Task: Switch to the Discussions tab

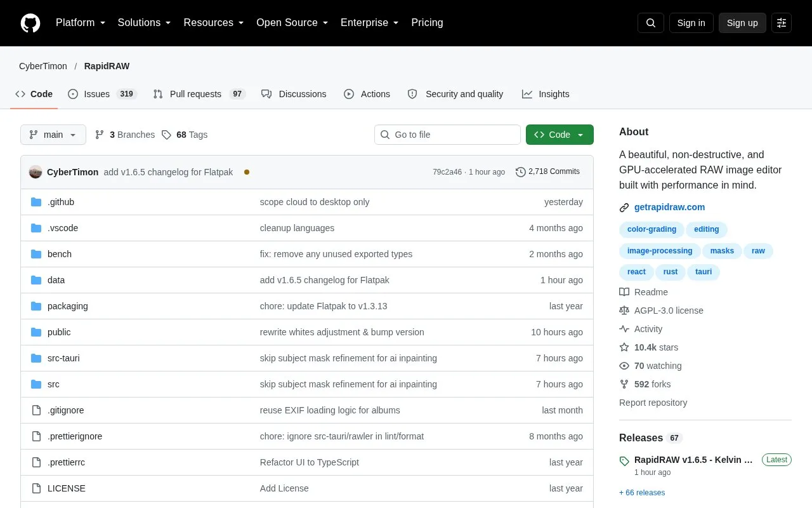Action: (294, 94)
